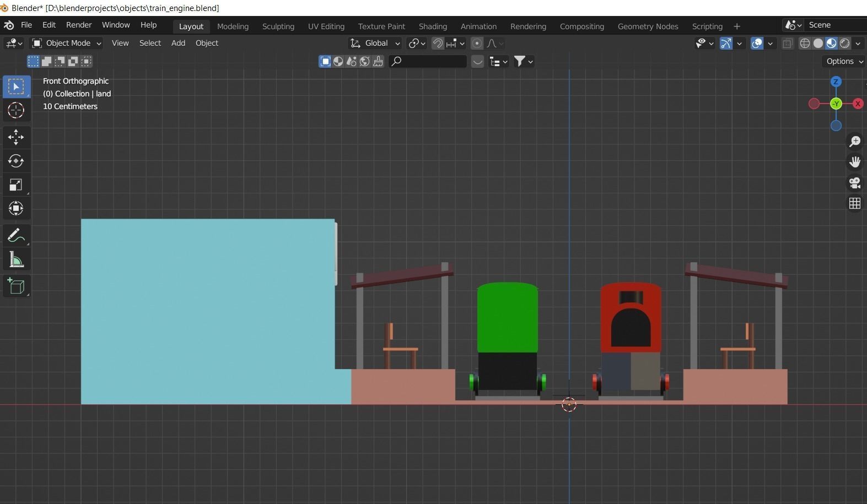The image size is (867, 504).
Task: Expand the Options dropdown
Action: (x=844, y=61)
